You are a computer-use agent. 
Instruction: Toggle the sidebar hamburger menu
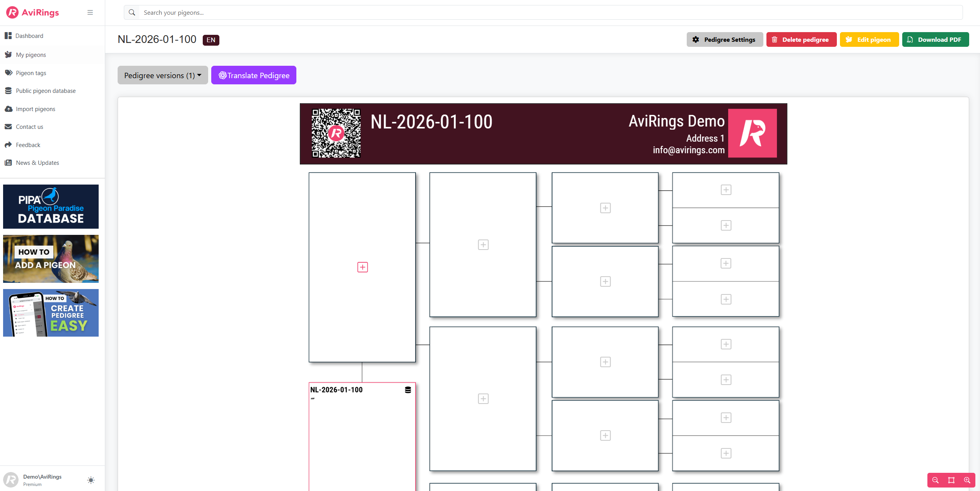click(90, 12)
